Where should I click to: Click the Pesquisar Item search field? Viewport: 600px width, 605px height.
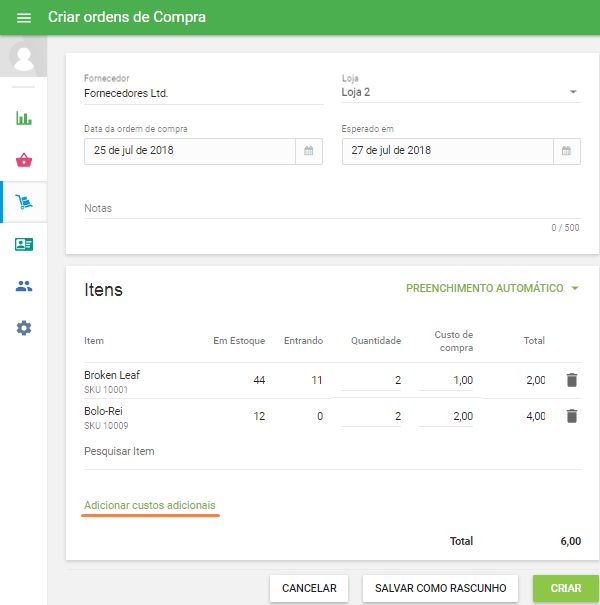[332, 451]
